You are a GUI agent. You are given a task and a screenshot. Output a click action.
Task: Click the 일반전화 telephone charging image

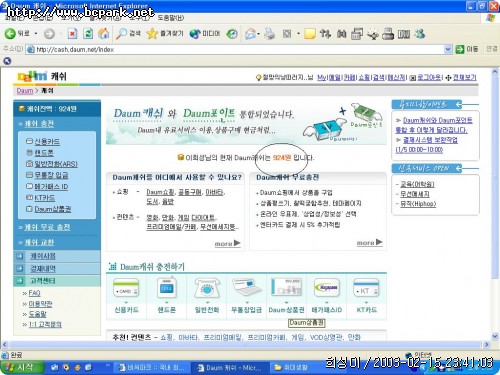207,288
